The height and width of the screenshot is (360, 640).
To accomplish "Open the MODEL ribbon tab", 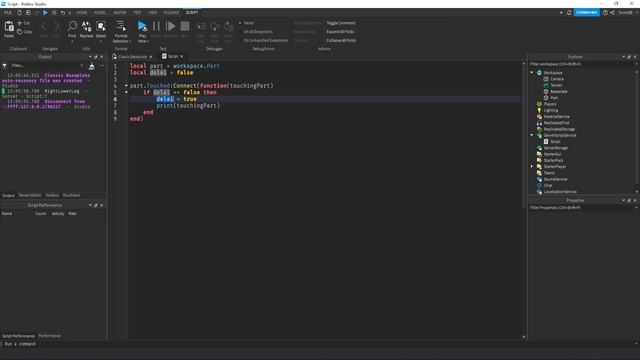I will (100, 13).
